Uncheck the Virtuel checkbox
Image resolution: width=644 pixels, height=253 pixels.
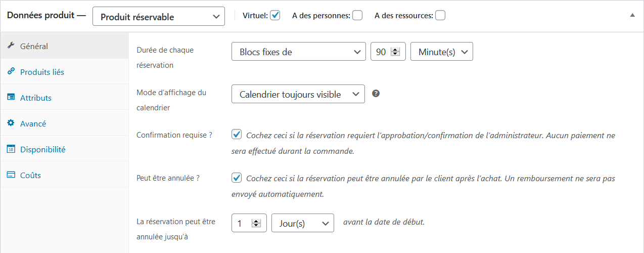(275, 15)
